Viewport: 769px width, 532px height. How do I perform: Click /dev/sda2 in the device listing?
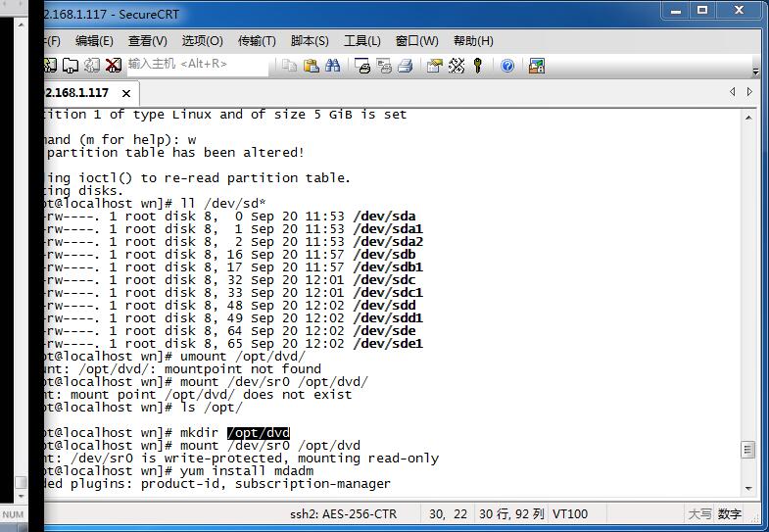tap(388, 242)
